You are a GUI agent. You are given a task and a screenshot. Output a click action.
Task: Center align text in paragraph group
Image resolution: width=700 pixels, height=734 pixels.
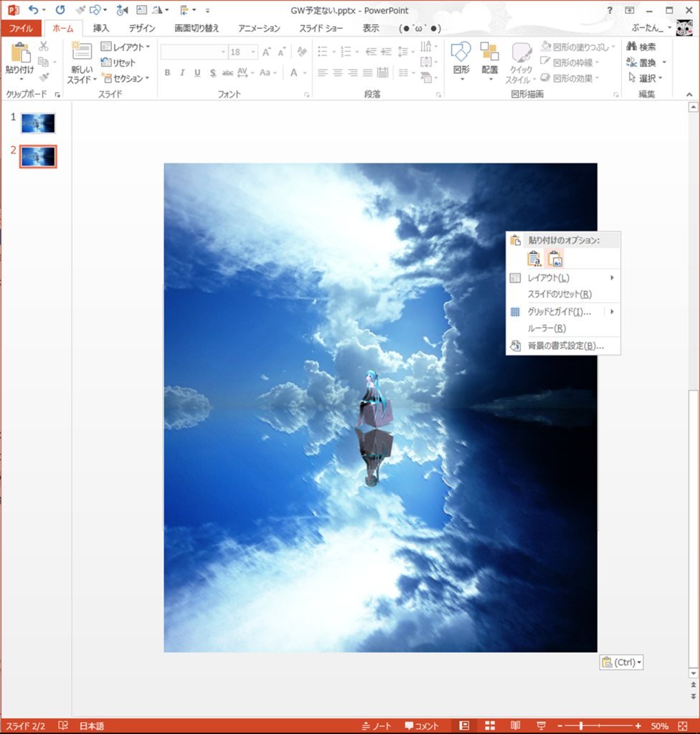pyautogui.click(x=337, y=72)
